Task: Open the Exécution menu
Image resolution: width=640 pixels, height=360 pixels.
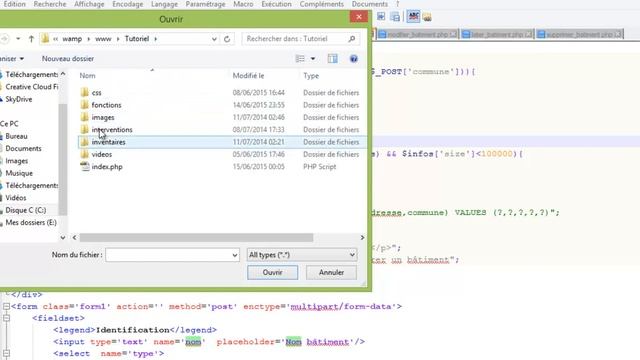Action: [276, 4]
